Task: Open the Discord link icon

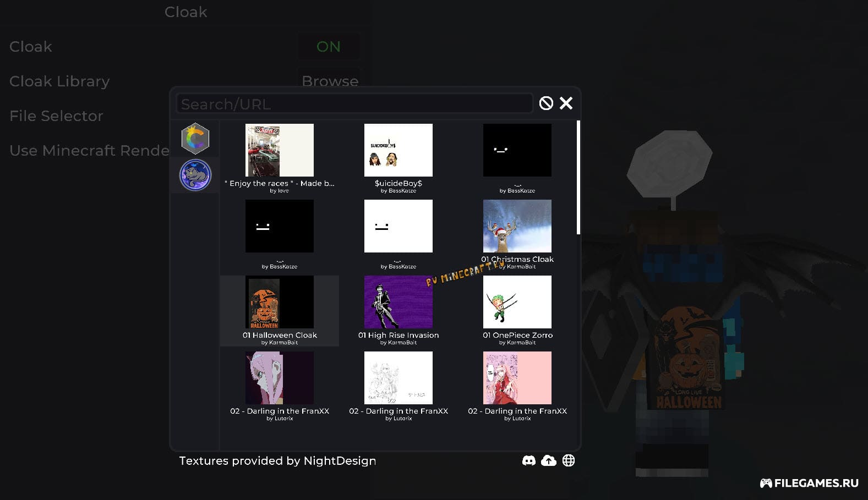Action: click(x=529, y=460)
